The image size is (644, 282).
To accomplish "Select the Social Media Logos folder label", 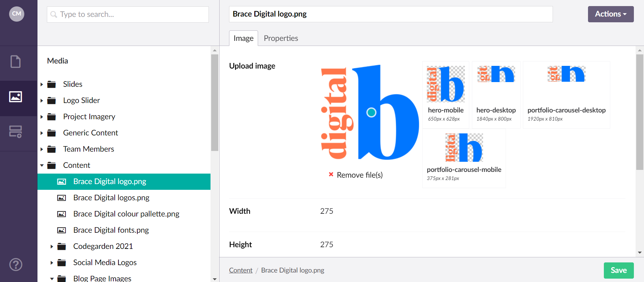I will point(105,262).
